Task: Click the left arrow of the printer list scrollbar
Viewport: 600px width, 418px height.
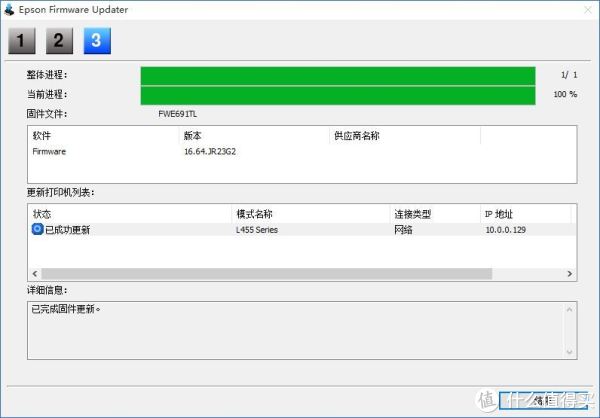Action: click(x=35, y=273)
